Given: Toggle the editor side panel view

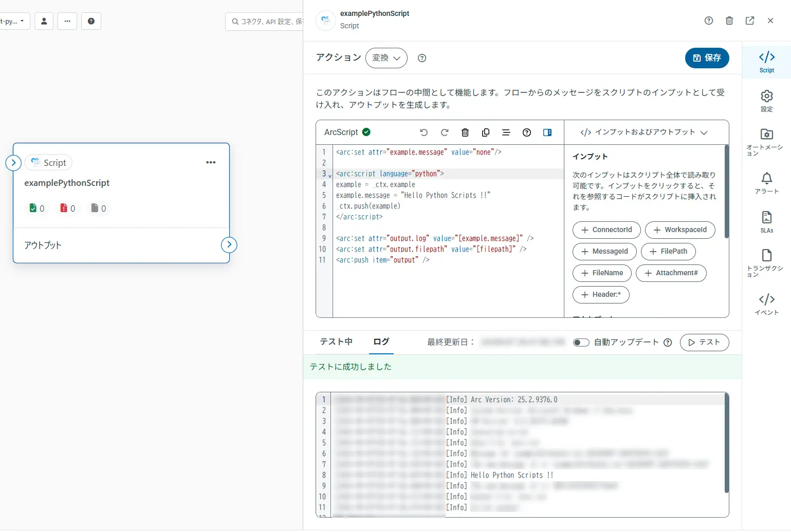Looking at the screenshot, I should point(547,132).
